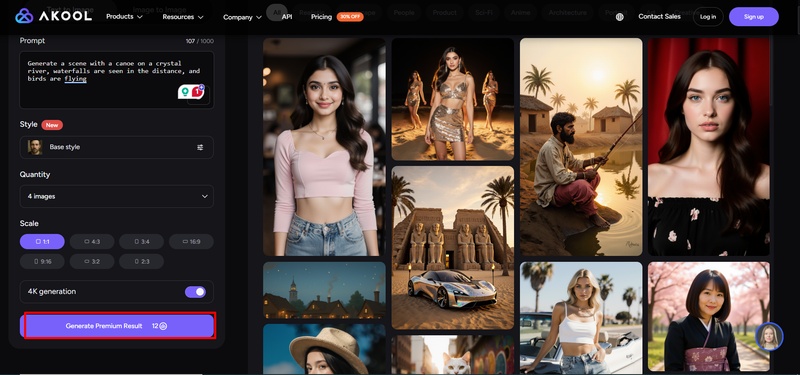Screen dimensions: 800x375
Task: Open the woman with red curtain portrait
Action: point(709,147)
